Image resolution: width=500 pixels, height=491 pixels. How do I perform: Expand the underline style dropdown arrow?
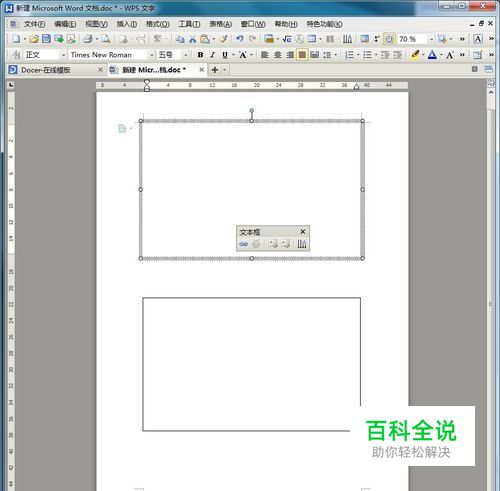[233, 55]
